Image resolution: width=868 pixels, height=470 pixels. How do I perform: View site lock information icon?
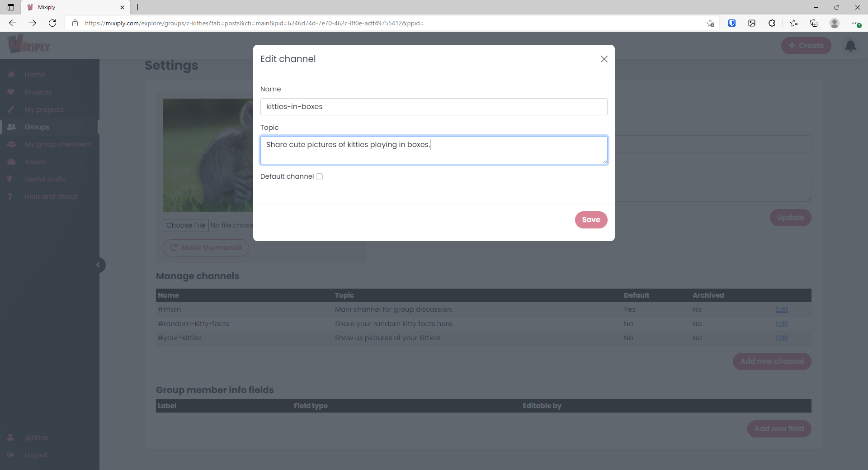point(75,23)
